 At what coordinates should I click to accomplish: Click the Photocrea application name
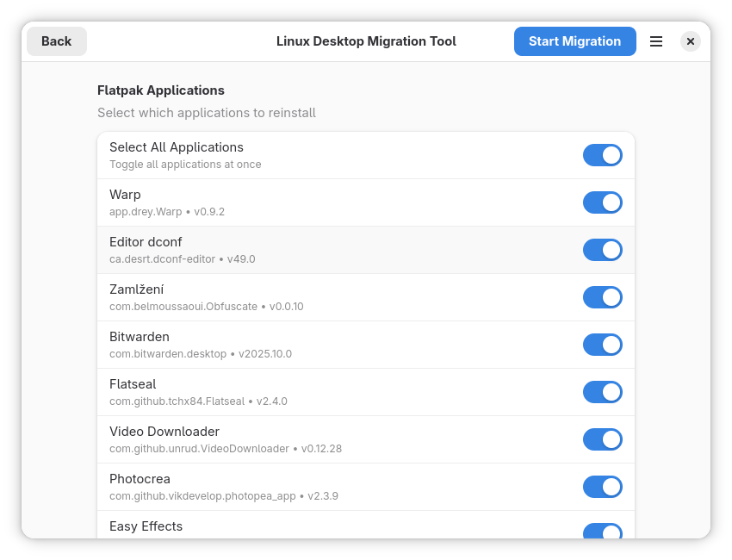(x=140, y=479)
